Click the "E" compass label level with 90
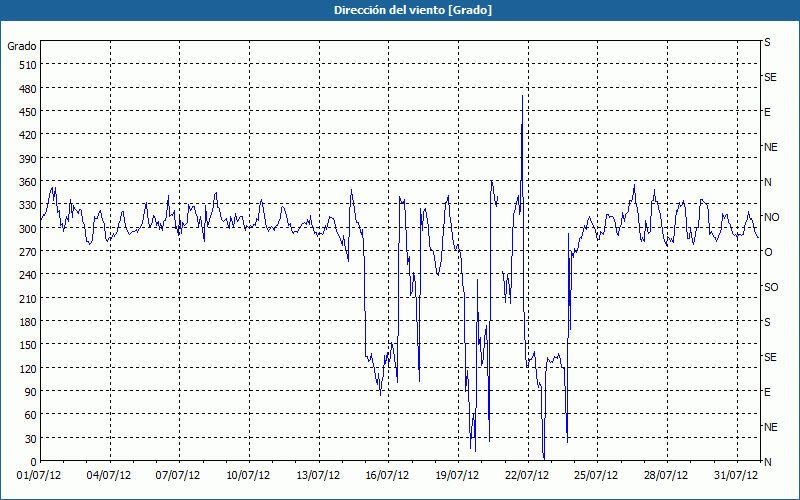Screen dimensions: 800x500 pyautogui.click(x=767, y=392)
